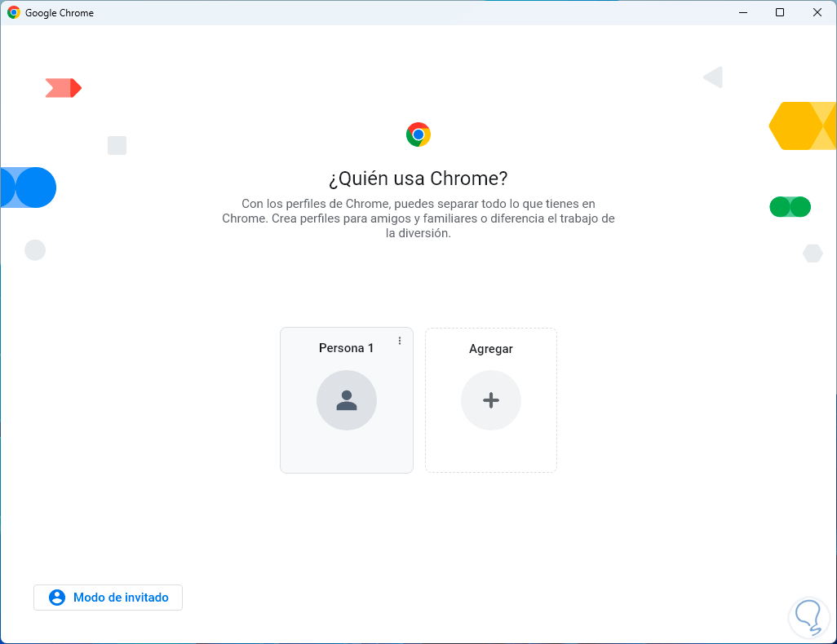Viewport: 837px width, 644px height.
Task: Click the Chrome logo above the heading
Action: [418, 135]
